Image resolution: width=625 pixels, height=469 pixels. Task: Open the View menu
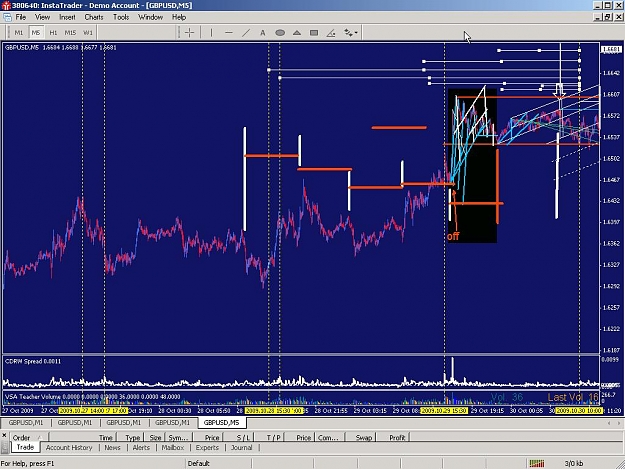pyautogui.click(x=42, y=17)
